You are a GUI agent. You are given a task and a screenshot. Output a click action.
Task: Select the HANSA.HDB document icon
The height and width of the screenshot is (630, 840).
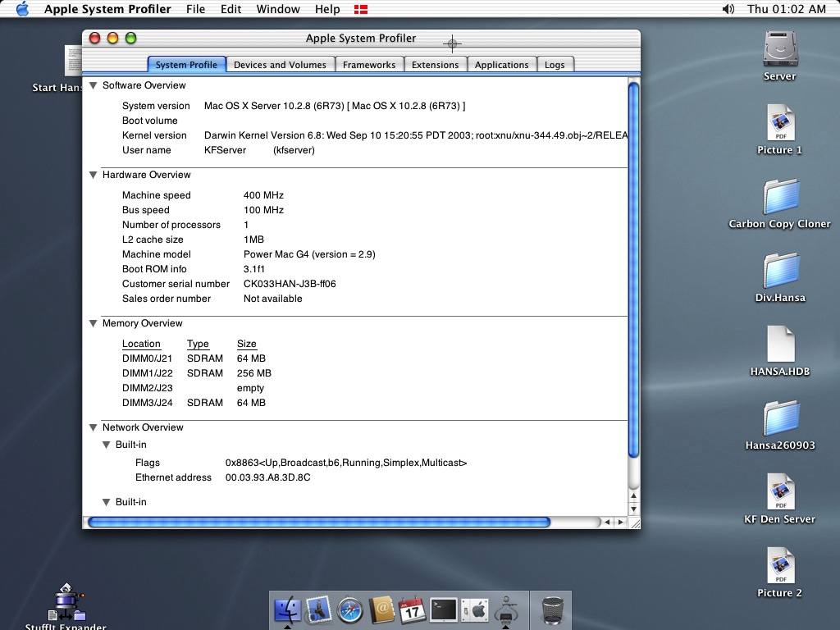click(780, 344)
